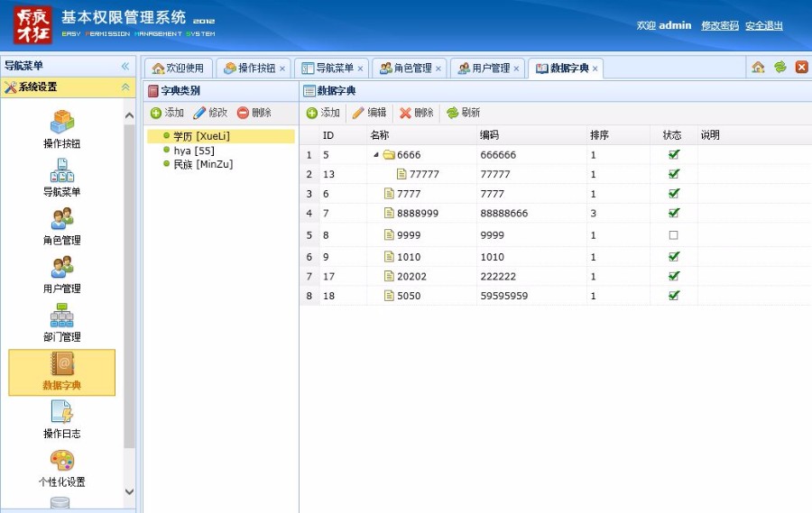Image resolution: width=812 pixels, height=513 pixels.
Task: Close the 数据字典 tab
Action: [595, 69]
